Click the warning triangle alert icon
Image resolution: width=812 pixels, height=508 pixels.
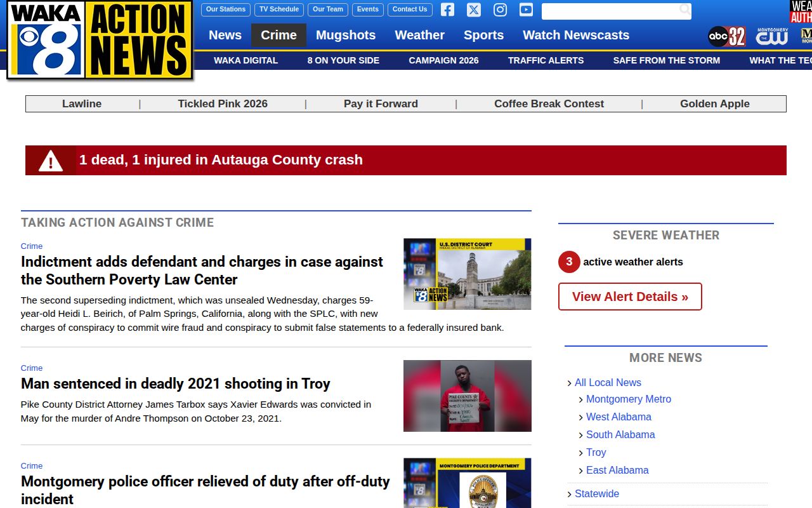coord(51,161)
